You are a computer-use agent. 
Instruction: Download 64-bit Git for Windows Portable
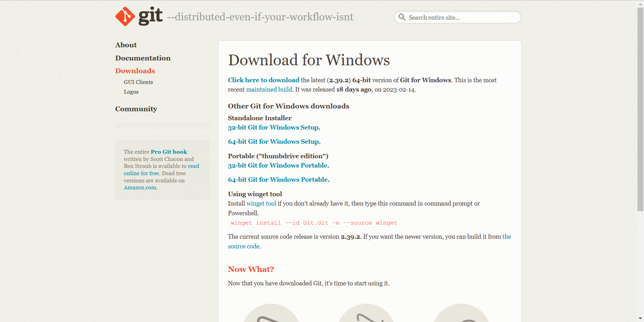pyautogui.click(x=278, y=180)
